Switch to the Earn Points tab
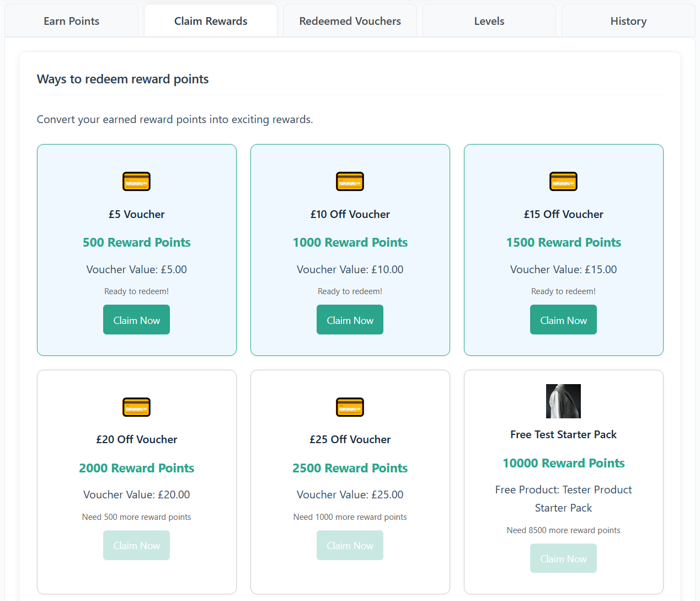This screenshot has width=700, height=601. [72, 21]
